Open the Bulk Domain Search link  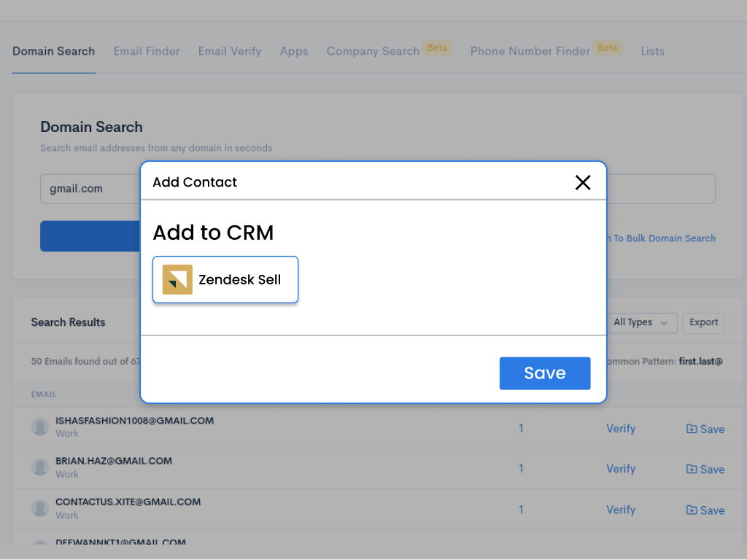coord(662,238)
